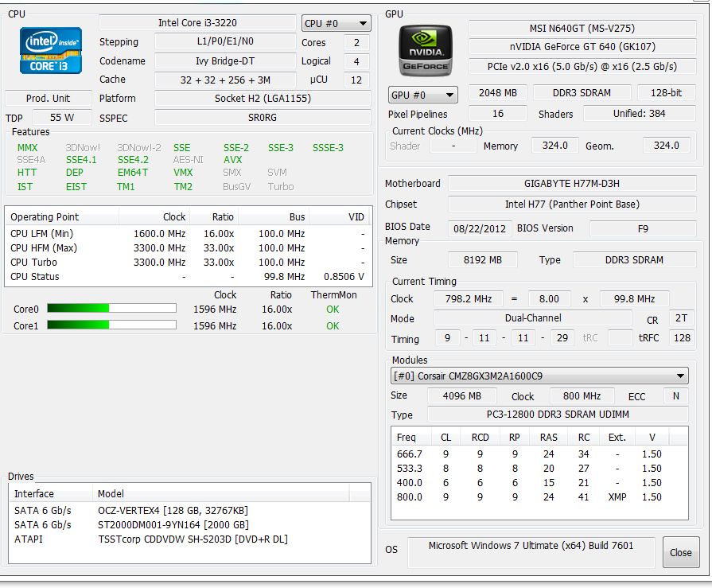Click the Cache value 32 + 32 + 256 + 3M
This screenshot has height=588, width=712.
(225, 80)
